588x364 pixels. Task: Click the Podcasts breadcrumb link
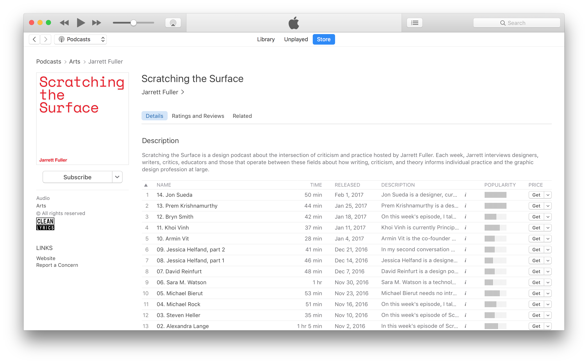[x=49, y=61]
